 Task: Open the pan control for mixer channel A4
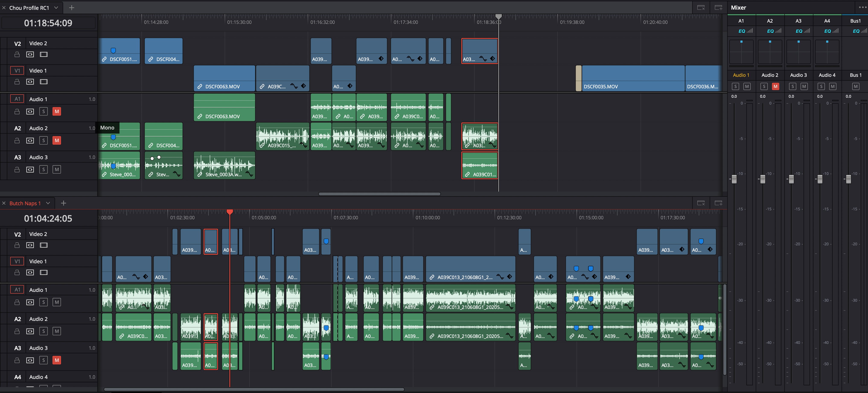827,52
